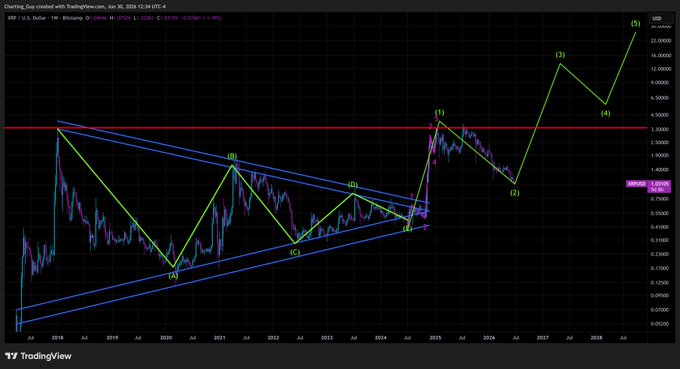Screen dimensions: 680x369
Task: Click the 2027 time axis label
Action: click(543, 337)
